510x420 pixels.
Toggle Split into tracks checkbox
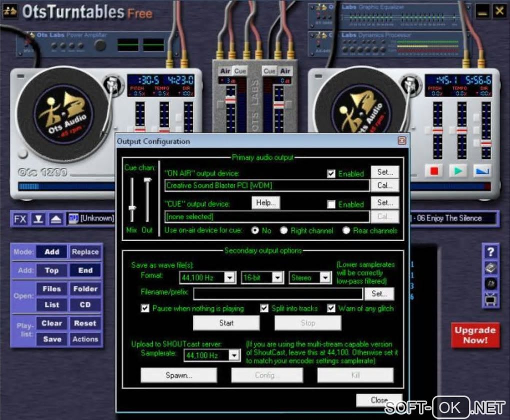click(x=264, y=308)
